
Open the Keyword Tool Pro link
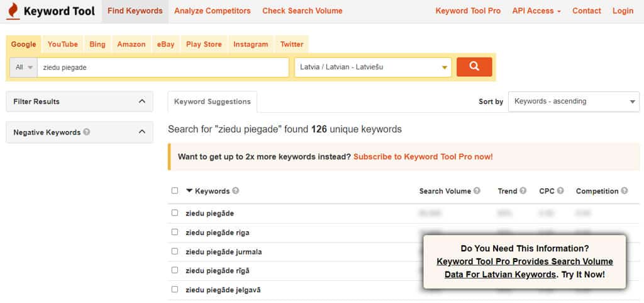click(x=468, y=11)
